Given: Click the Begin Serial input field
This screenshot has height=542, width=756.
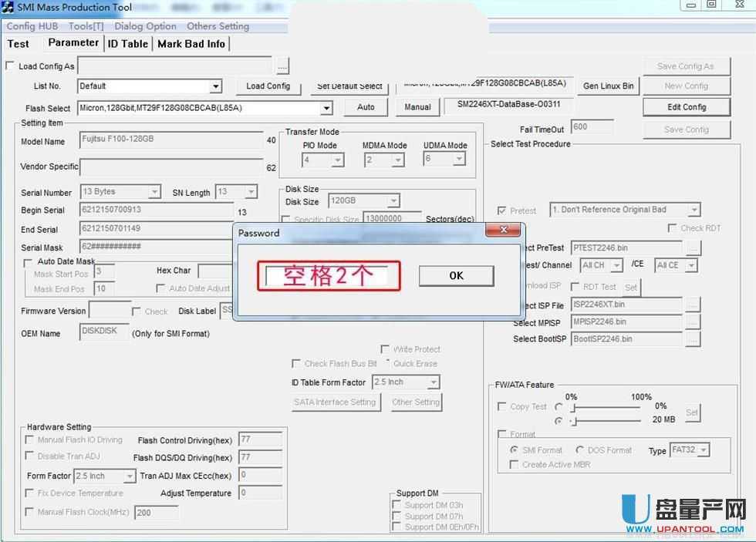Looking at the screenshot, I should [x=156, y=210].
